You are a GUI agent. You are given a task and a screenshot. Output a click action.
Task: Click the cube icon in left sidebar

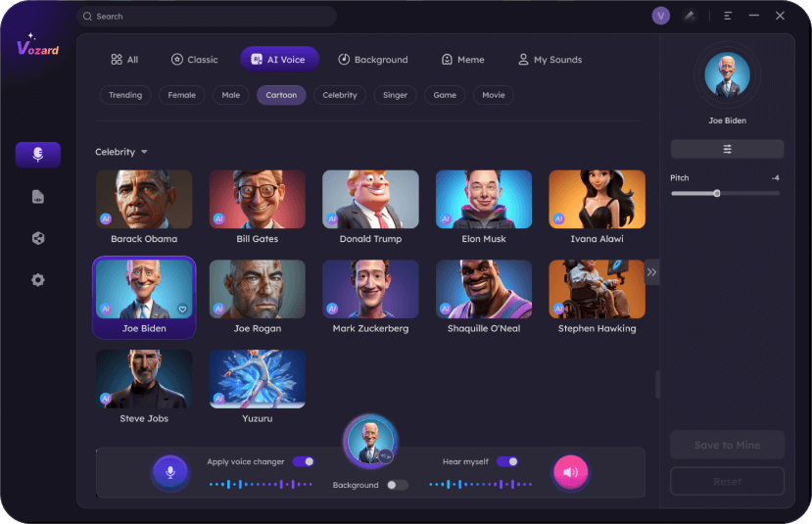37,238
